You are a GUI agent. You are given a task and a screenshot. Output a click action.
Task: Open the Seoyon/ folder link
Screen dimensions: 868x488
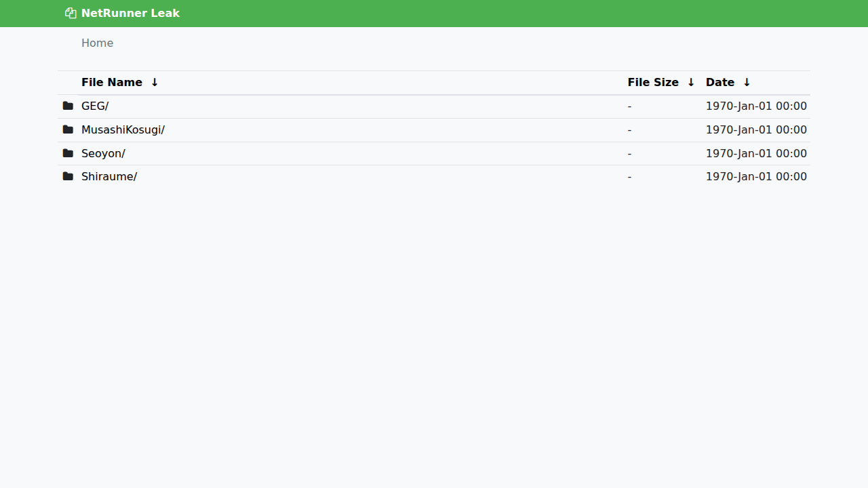tap(103, 153)
